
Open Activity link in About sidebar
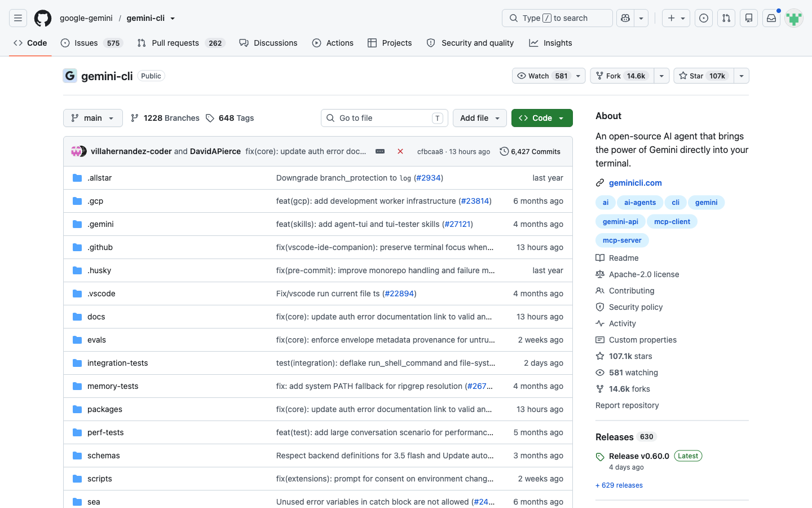pos(616,323)
